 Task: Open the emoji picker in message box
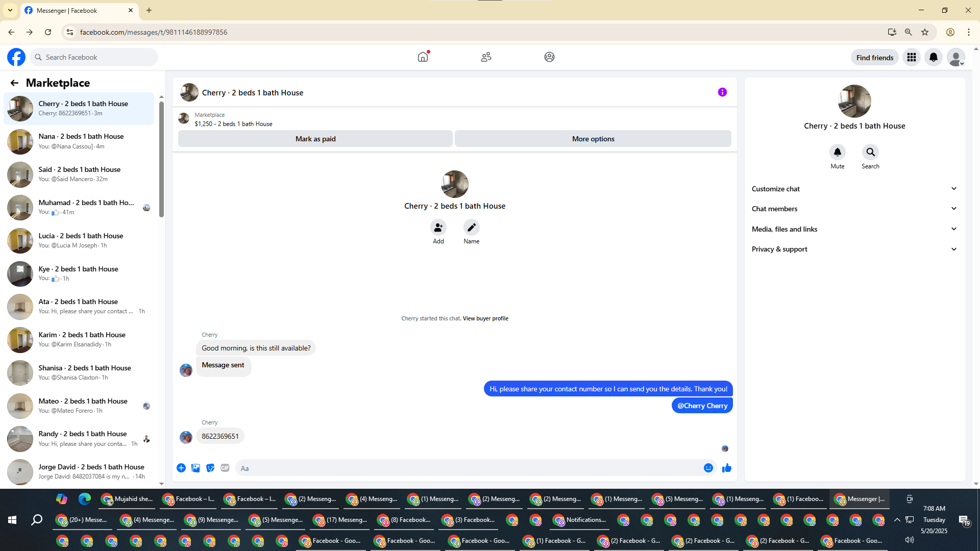click(x=708, y=468)
